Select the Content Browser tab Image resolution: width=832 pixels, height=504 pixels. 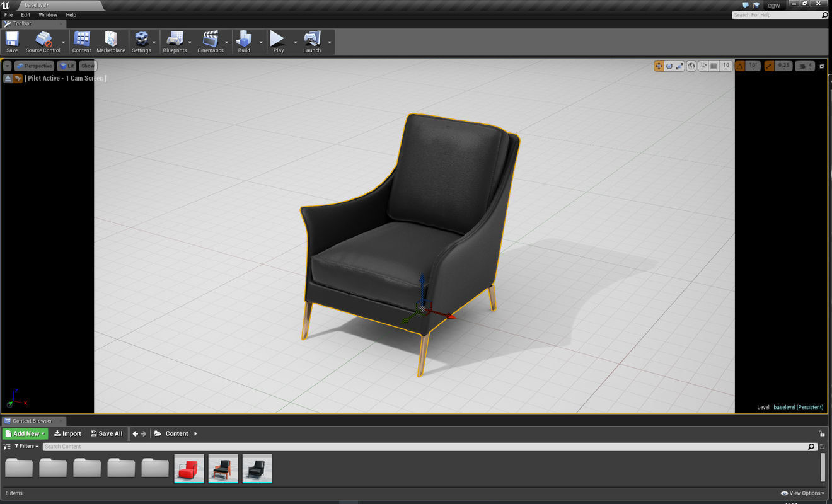[x=33, y=421]
